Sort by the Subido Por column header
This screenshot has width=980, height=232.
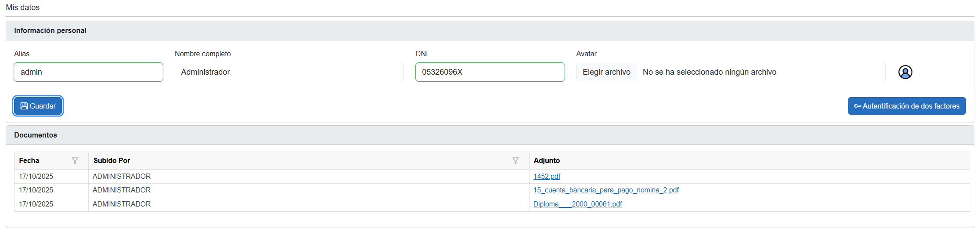(x=112, y=161)
